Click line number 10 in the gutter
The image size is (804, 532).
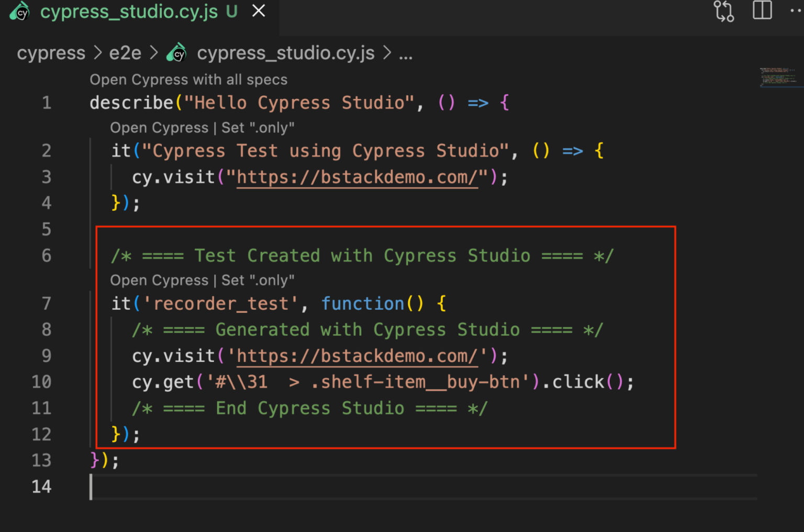click(41, 382)
